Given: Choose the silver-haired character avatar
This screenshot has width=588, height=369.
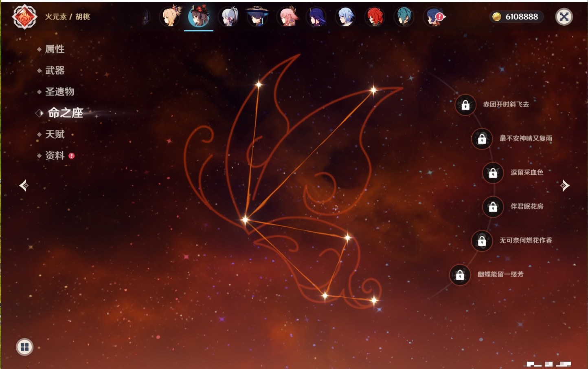Looking at the screenshot, I should tap(228, 17).
